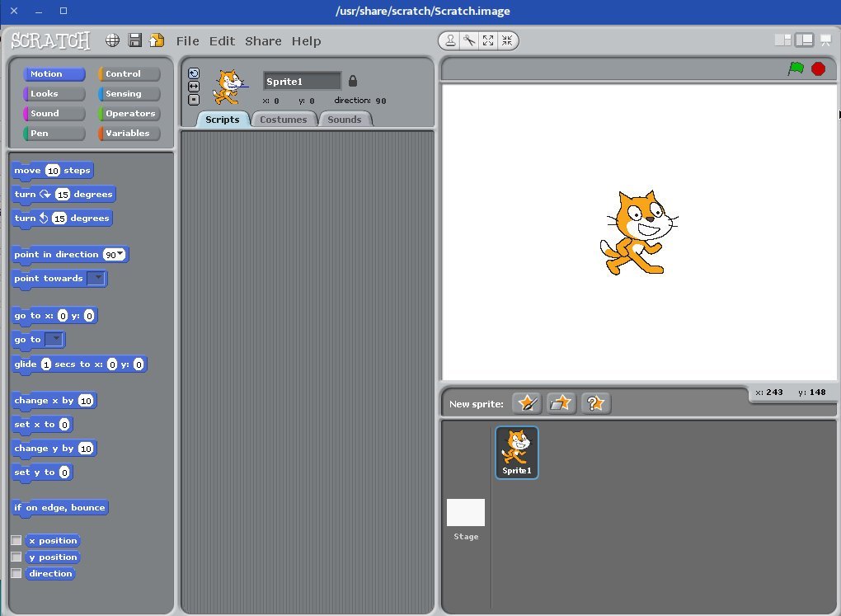The width and height of the screenshot is (841, 616).
Task: Select the shrink sprite tool
Action: click(507, 40)
